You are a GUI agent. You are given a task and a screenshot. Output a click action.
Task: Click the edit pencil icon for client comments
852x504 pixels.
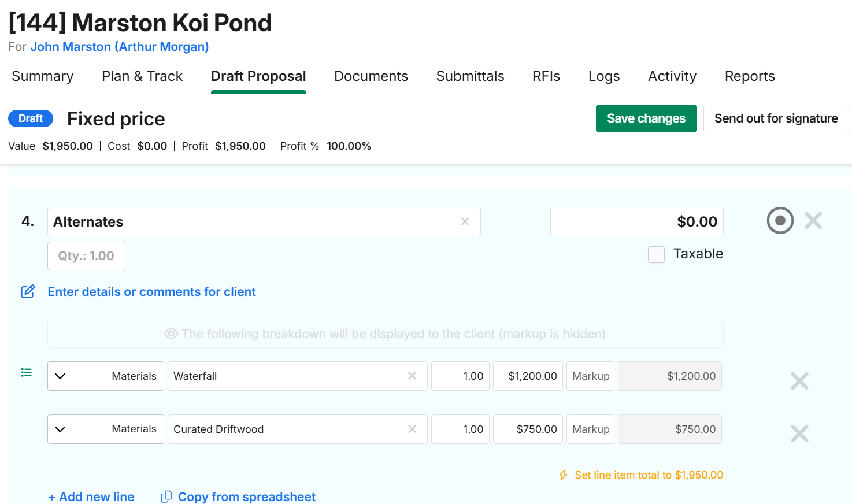[28, 291]
